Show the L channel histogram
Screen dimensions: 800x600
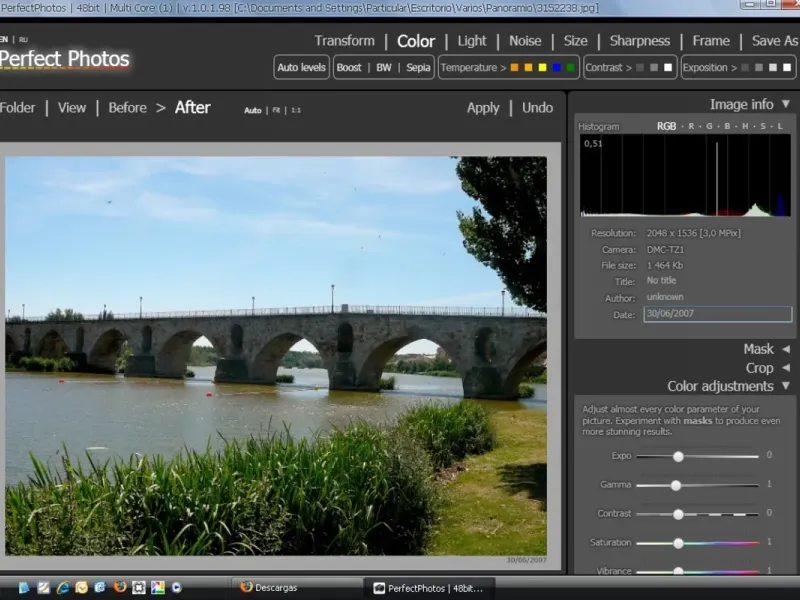click(779, 127)
